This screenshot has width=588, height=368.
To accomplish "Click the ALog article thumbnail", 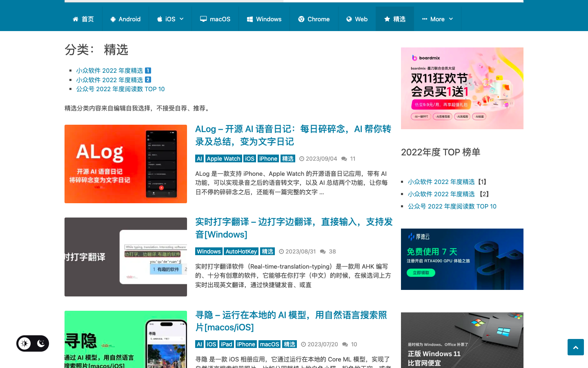I will point(126,164).
